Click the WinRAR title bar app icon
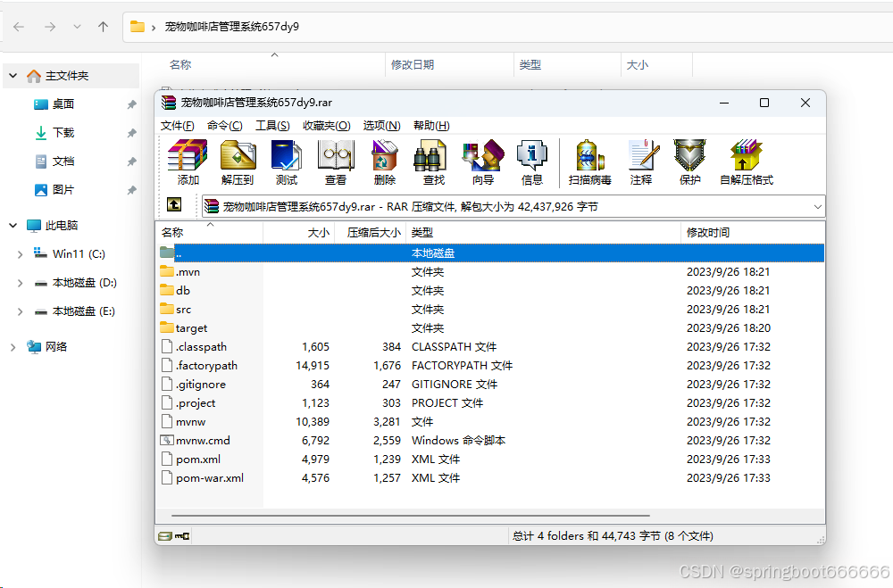Image resolution: width=893 pixels, height=588 pixels. tap(169, 103)
